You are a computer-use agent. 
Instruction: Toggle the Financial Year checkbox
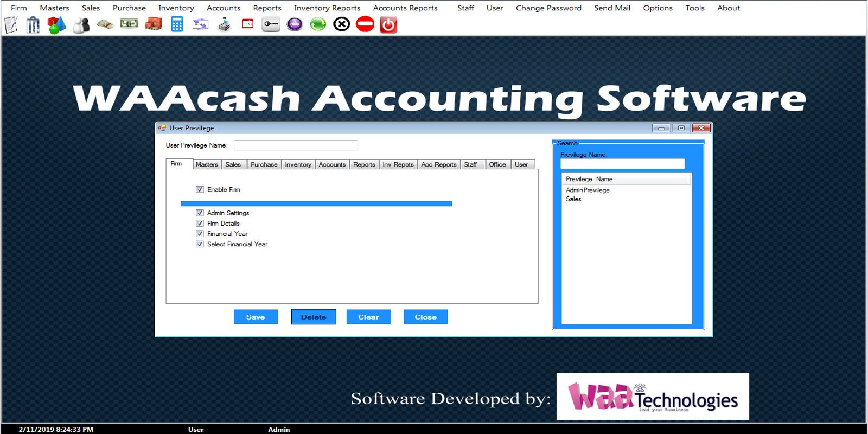tap(200, 233)
